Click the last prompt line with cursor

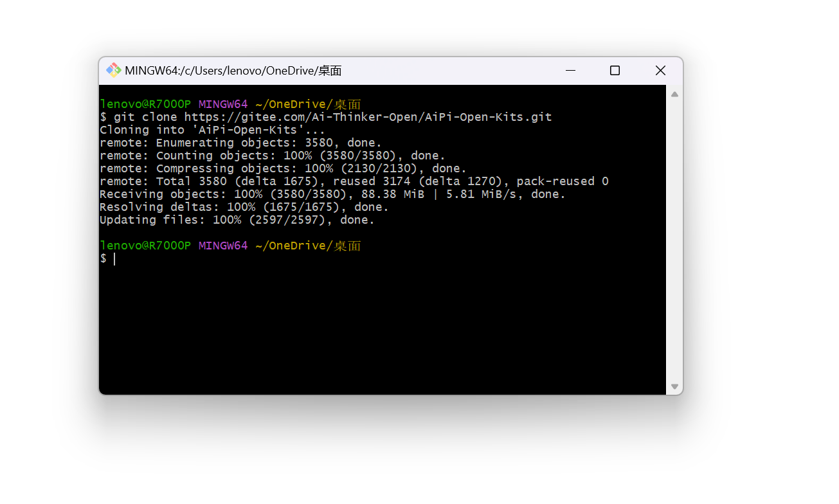(108, 258)
